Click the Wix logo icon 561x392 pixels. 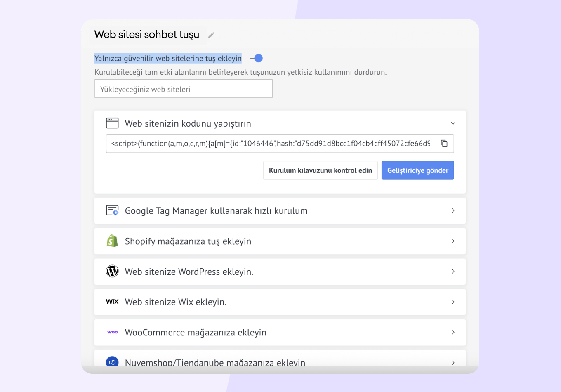pyautogui.click(x=112, y=302)
